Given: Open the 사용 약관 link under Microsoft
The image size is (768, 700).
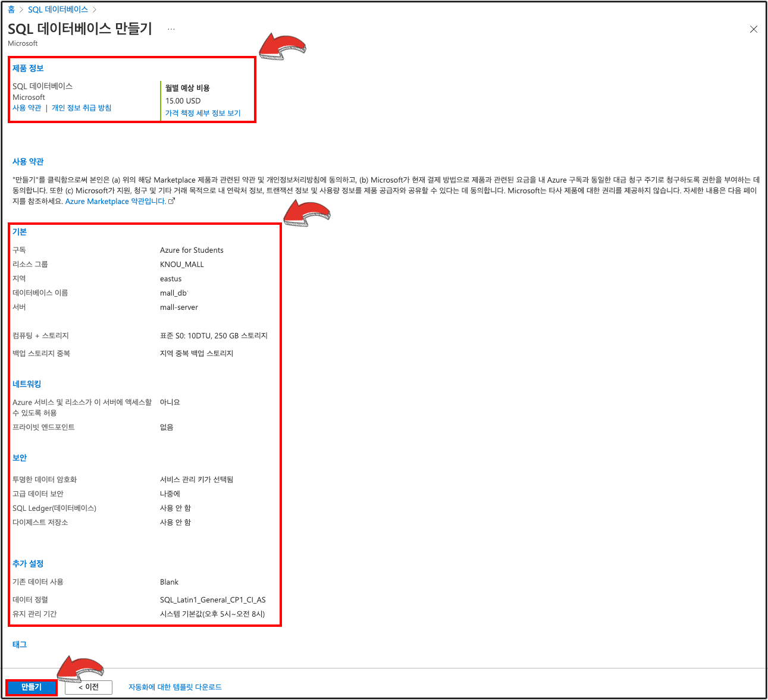Looking at the screenshot, I should (27, 108).
